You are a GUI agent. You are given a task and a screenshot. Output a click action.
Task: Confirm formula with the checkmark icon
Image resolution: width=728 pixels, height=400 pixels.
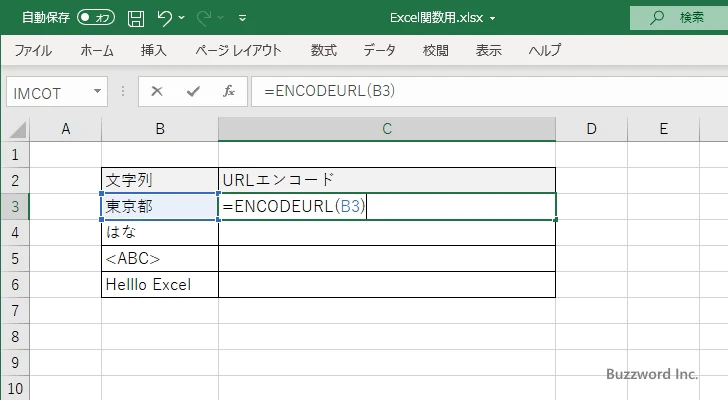[x=192, y=92]
